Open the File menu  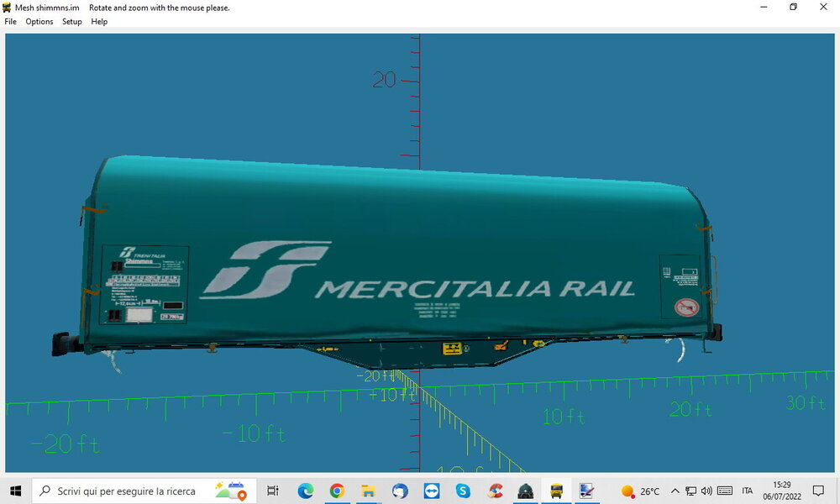(x=10, y=22)
